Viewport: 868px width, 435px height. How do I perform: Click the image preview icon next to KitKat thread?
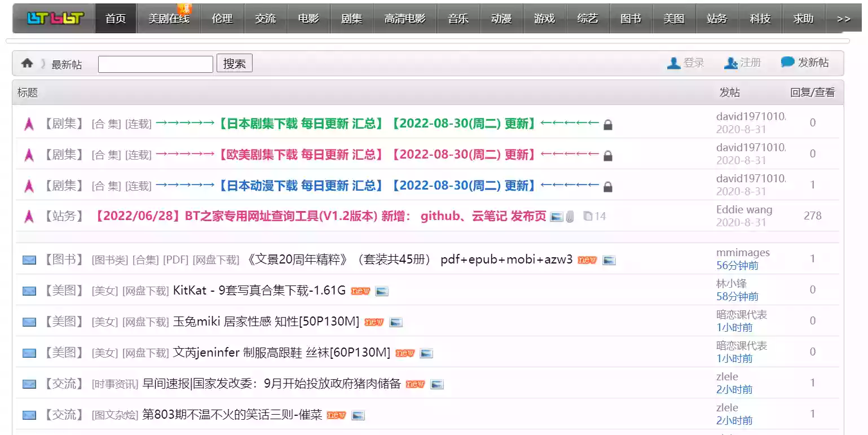pyautogui.click(x=381, y=291)
